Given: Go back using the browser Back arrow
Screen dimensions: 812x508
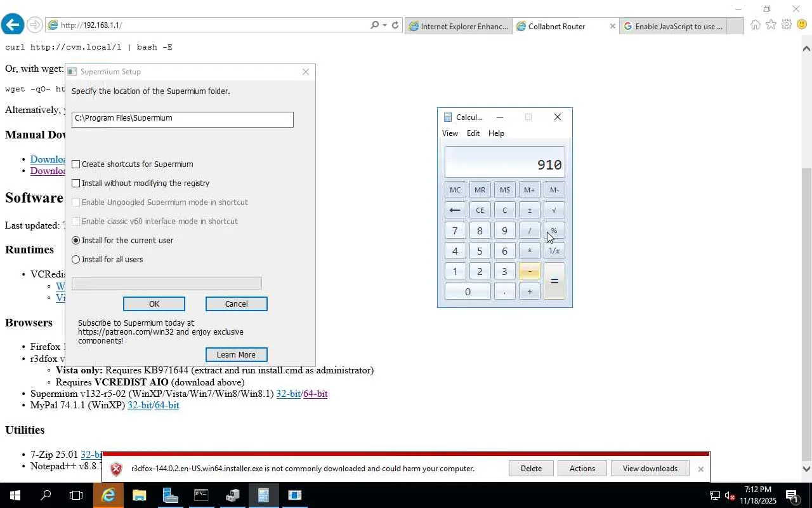Looking at the screenshot, I should pos(12,25).
